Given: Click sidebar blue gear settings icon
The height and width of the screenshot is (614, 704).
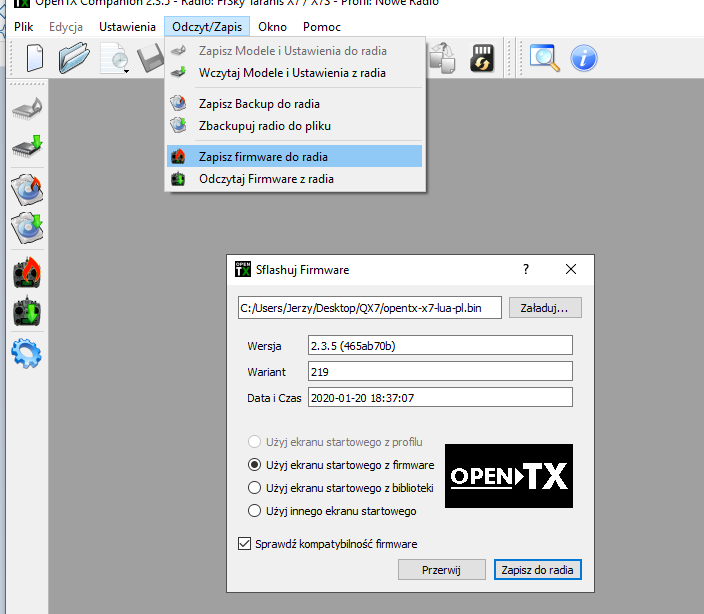Looking at the screenshot, I should pyautogui.click(x=26, y=354).
